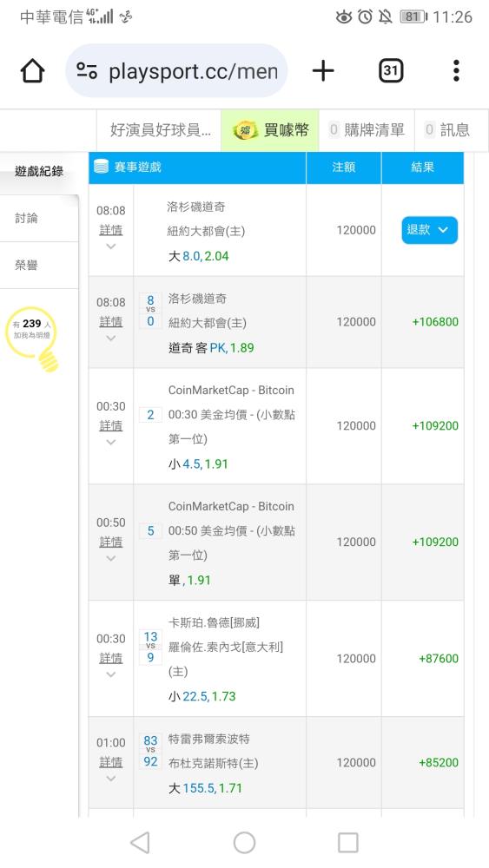Expand details chevron for 00:50 Bitcoin bet

point(111,558)
